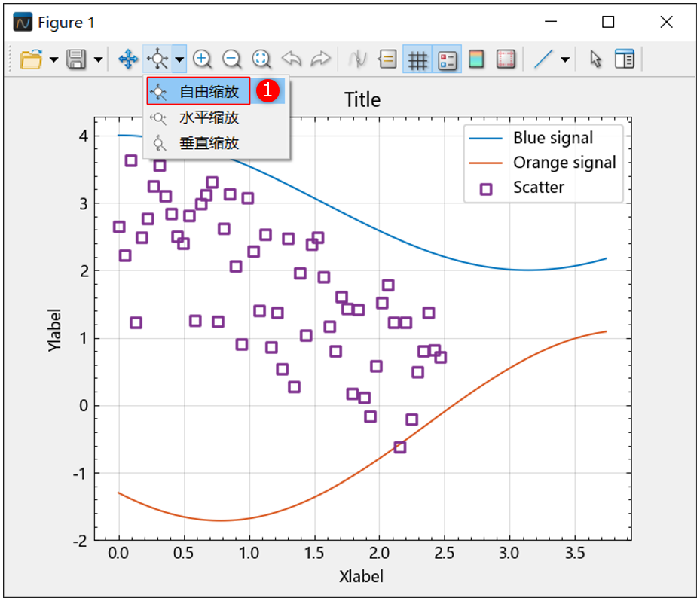This screenshot has height=601, width=700.
Task: Select the arrow pointer tool
Action: pyautogui.click(x=596, y=59)
